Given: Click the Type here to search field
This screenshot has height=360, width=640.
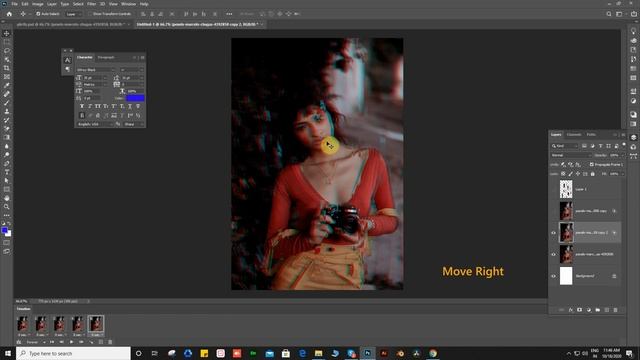Looking at the screenshot, I should [73, 353].
